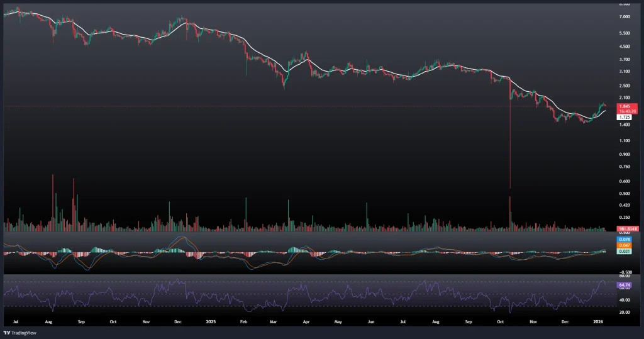Open the TradingView text link
This screenshot has width=644, height=339.
click(x=23, y=333)
